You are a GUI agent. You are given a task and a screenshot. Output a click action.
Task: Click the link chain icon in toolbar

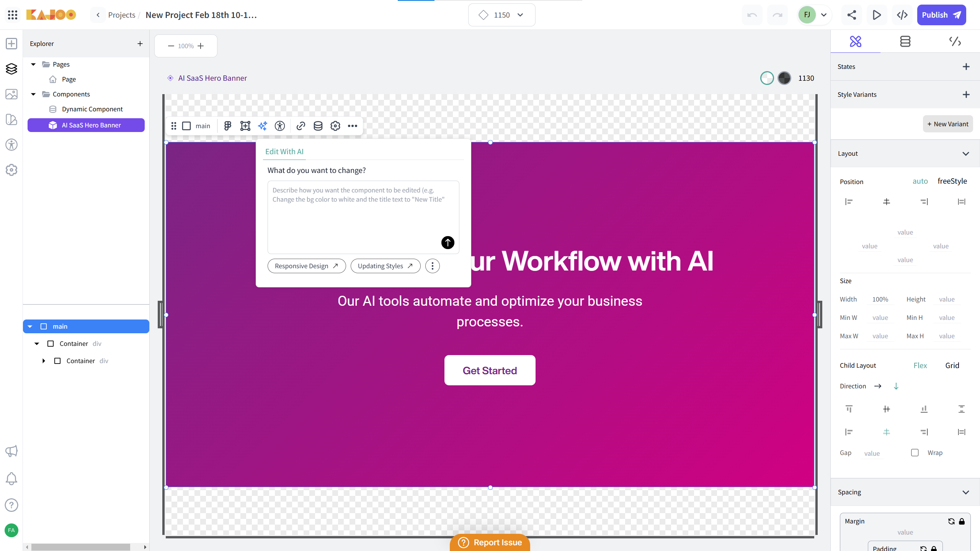point(301,126)
